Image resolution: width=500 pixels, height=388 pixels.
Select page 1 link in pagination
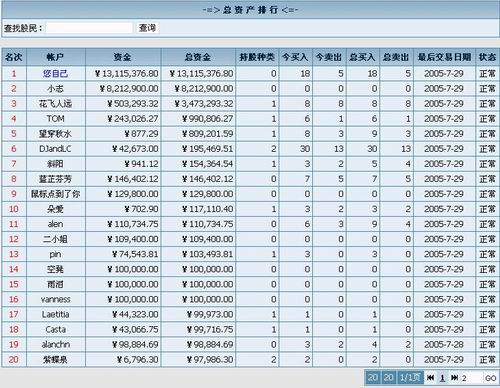(442, 378)
